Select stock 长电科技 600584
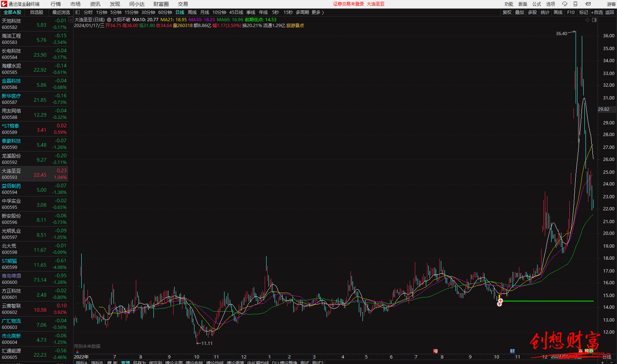 pos(34,54)
